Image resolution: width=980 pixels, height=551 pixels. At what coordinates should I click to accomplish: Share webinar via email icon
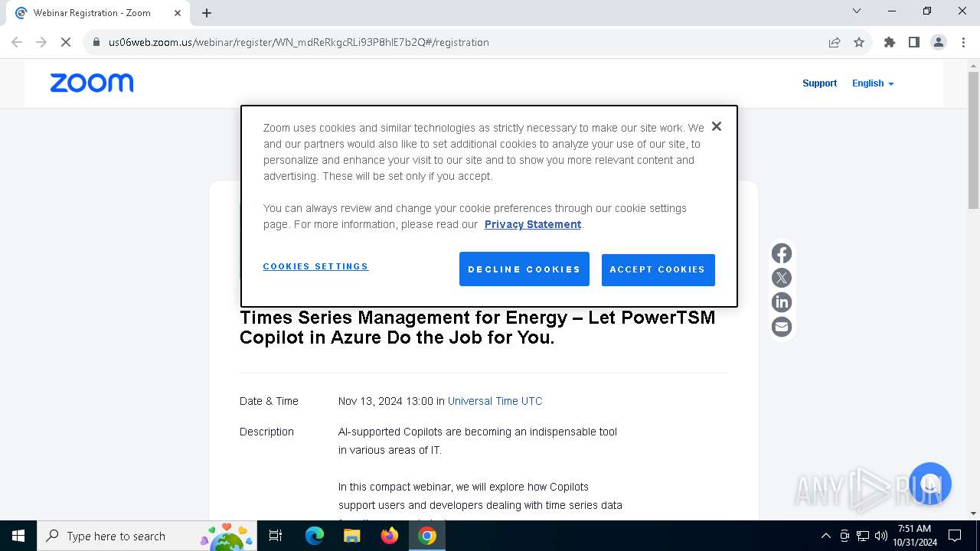click(782, 327)
